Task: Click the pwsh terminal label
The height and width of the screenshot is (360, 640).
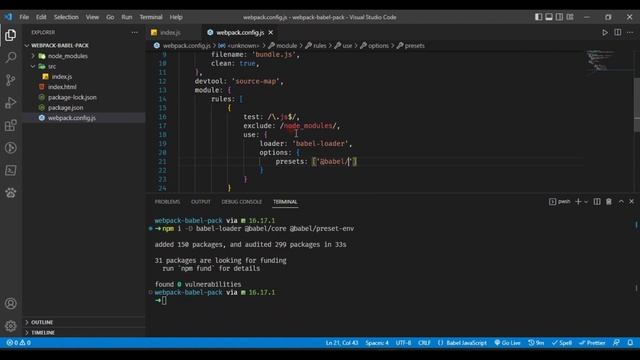Action: tap(560, 202)
